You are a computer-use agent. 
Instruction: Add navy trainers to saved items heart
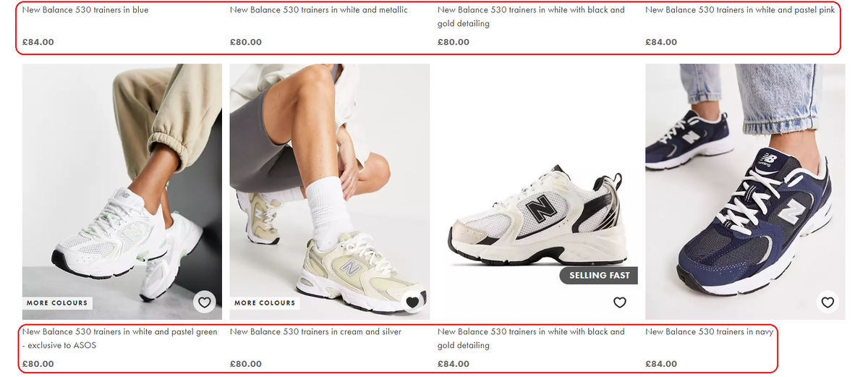827,302
